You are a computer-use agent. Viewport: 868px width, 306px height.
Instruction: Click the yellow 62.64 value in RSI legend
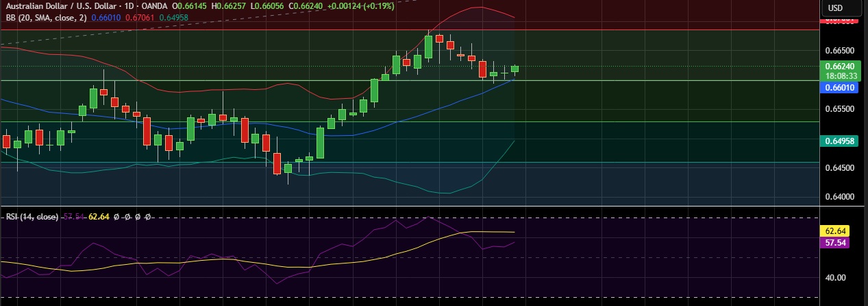[x=99, y=216]
